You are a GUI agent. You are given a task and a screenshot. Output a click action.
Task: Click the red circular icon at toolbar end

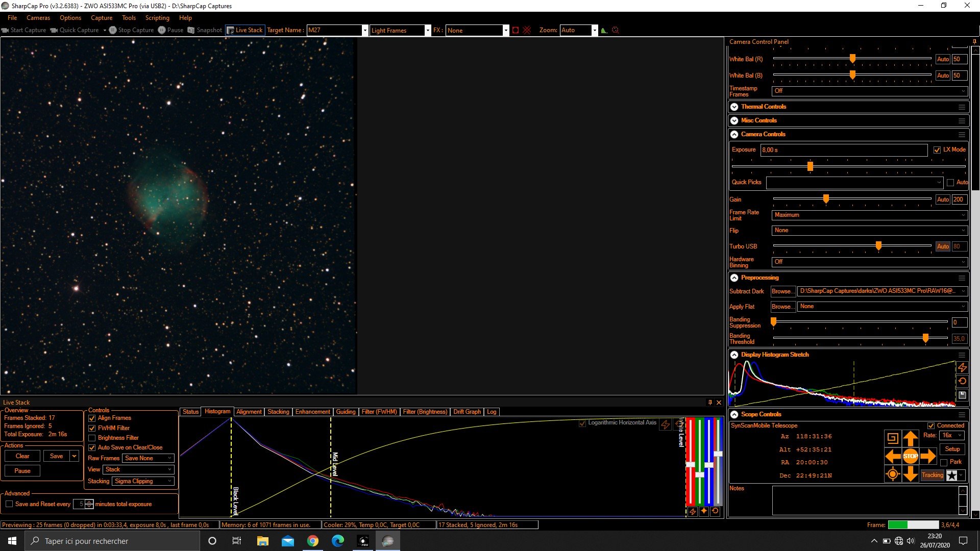pos(616,30)
